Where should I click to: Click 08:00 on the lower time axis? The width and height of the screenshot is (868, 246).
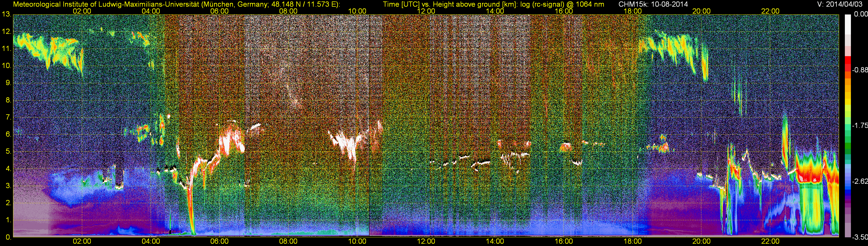(x=288, y=241)
